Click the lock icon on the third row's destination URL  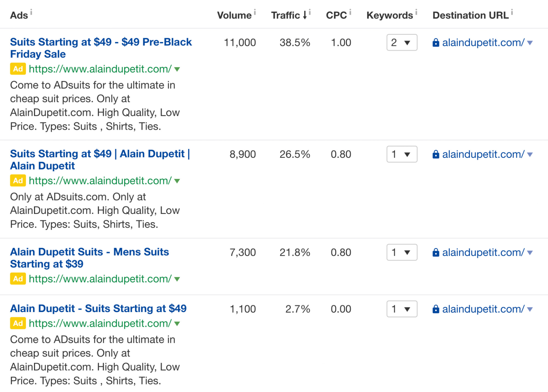tap(436, 252)
